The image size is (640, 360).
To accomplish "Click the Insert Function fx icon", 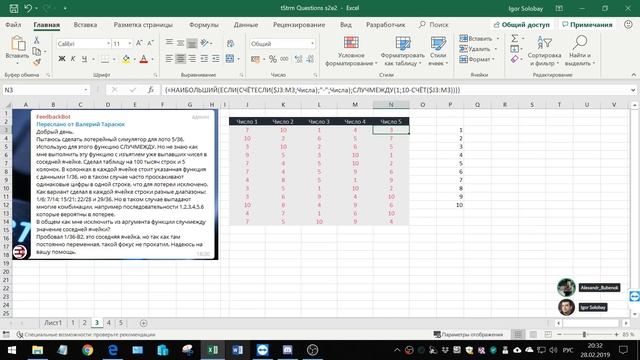I will [x=151, y=90].
